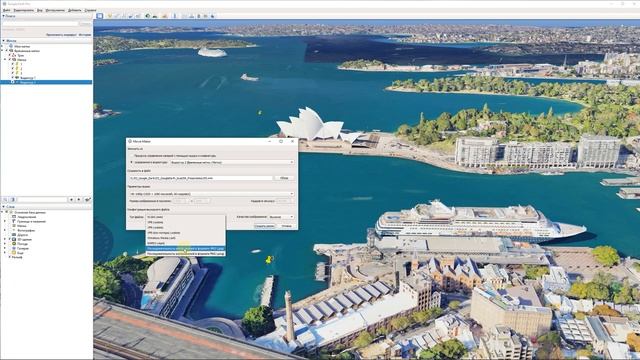Toggle the placemark 1 checkbox
This screenshot has width=640, height=360.
tap(13, 64)
